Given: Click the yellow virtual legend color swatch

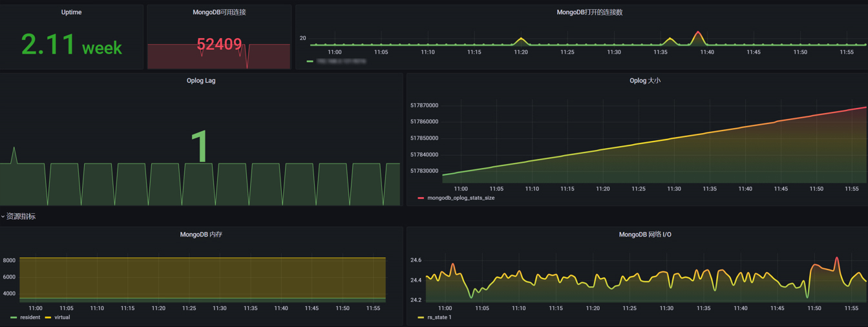Looking at the screenshot, I should coord(48,317).
